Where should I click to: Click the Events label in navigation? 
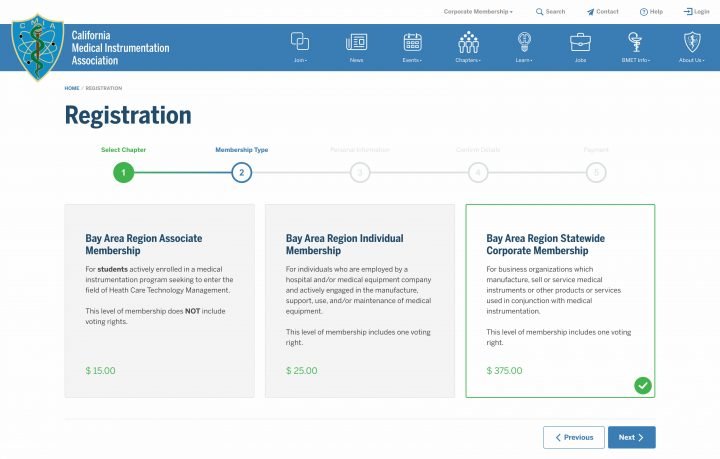coord(412,60)
